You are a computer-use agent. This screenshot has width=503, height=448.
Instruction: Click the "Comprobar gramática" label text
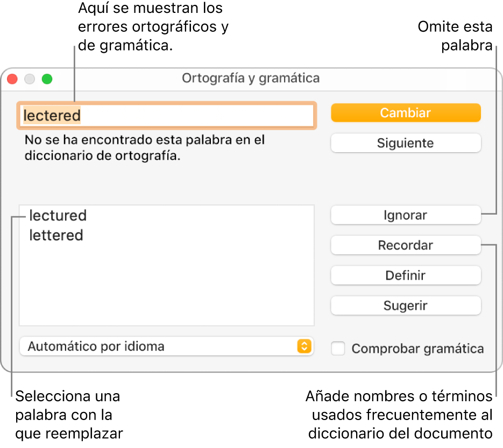click(x=417, y=349)
